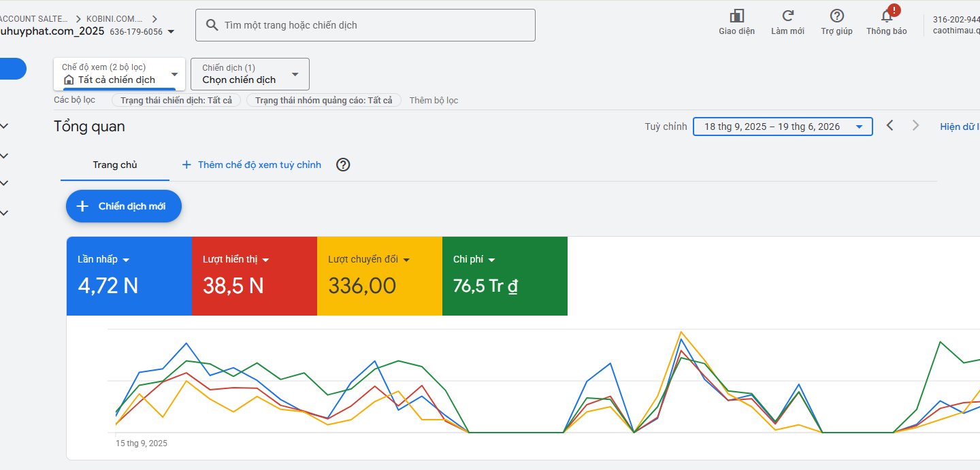Click the Làm mới refresh icon

(x=787, y=16)
